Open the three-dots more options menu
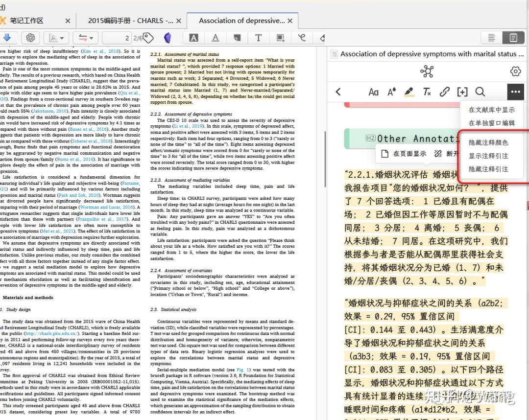529x420 pixels. 515,92
